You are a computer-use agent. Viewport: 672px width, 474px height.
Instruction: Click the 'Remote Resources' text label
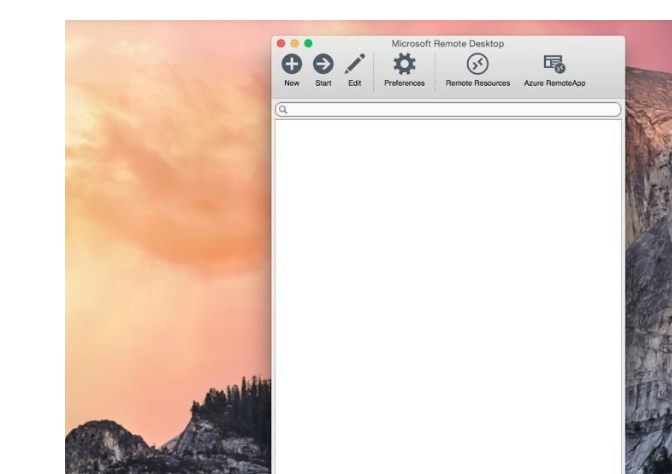[478, 84]
